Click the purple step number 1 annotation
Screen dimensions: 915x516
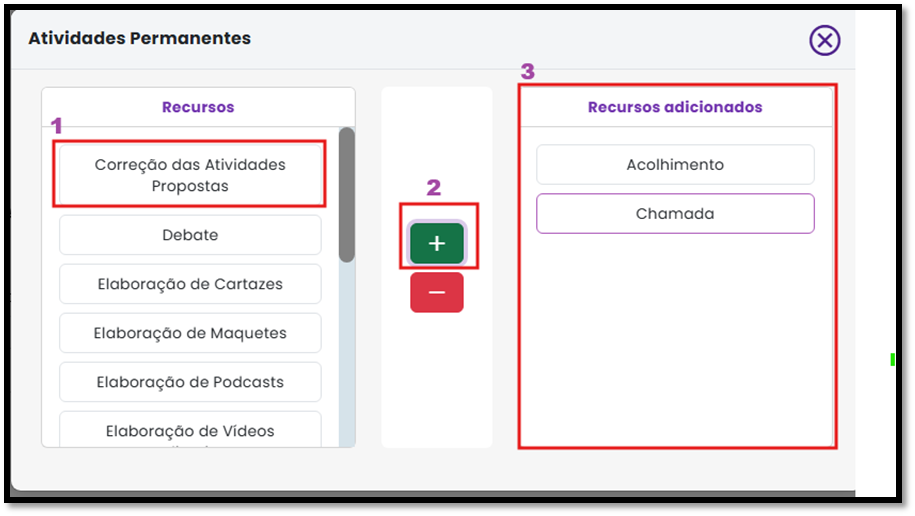tap(56, 126)
